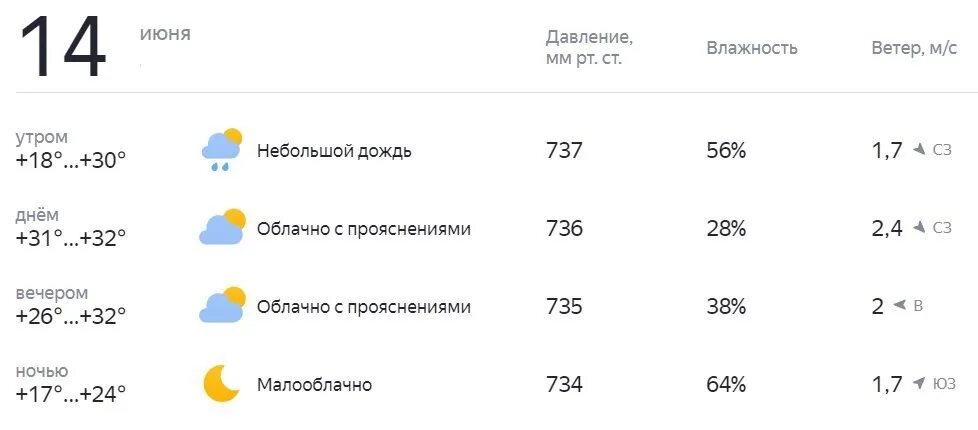Click the Ветер, м/с column header

[x=914, y=48]
